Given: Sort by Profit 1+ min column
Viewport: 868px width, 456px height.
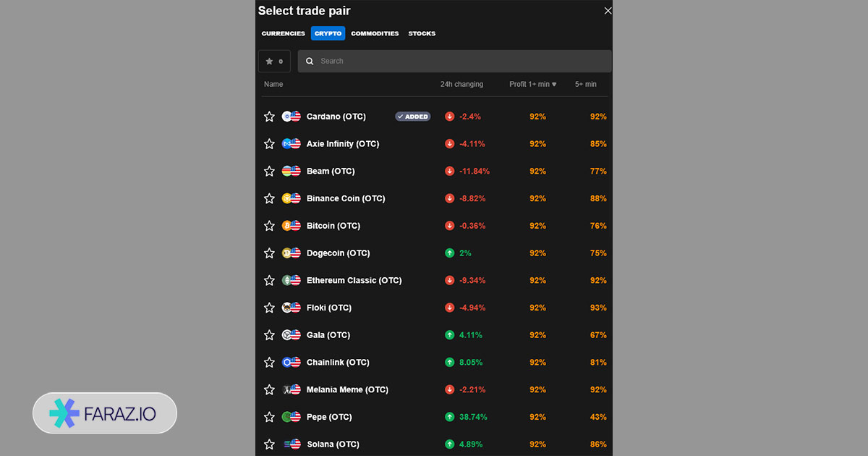Looking at the screenshot, I should click(532, 85).
